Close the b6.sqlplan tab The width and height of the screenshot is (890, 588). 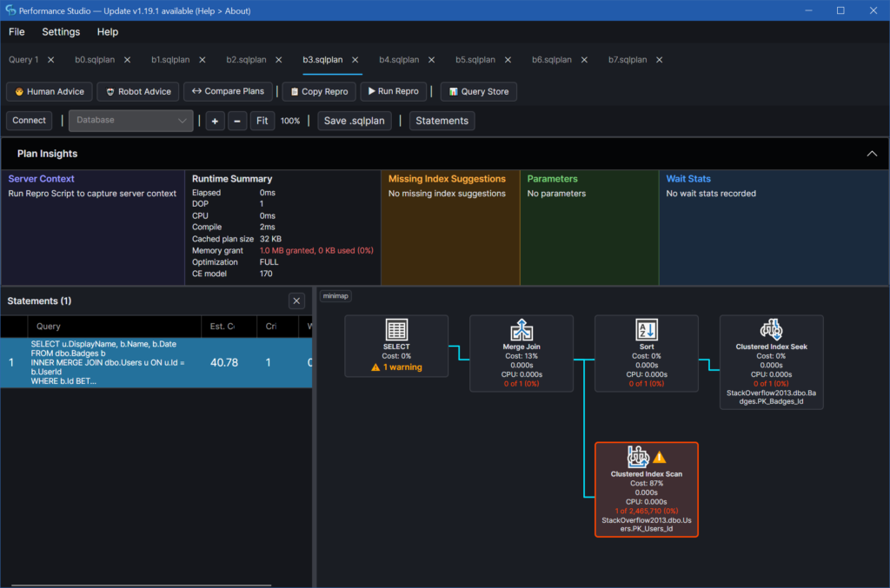584,60
